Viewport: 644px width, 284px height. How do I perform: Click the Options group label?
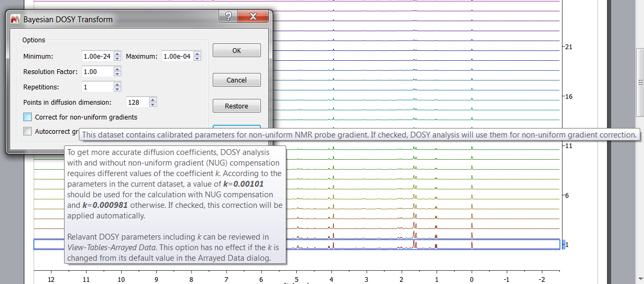click(34, 40)
